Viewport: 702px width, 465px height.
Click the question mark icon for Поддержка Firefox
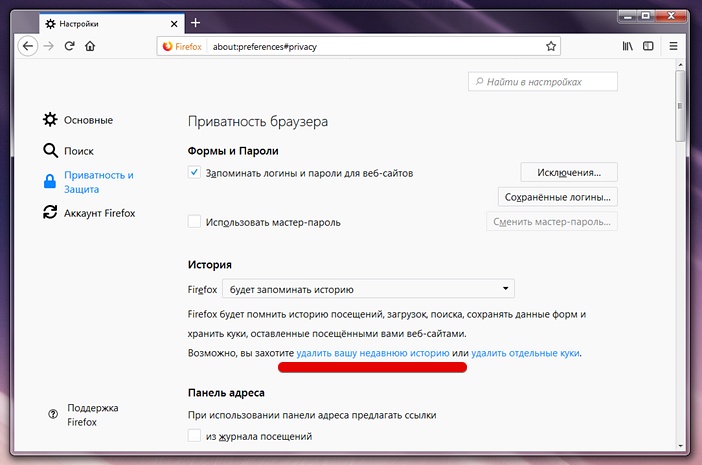coord(53,414)
